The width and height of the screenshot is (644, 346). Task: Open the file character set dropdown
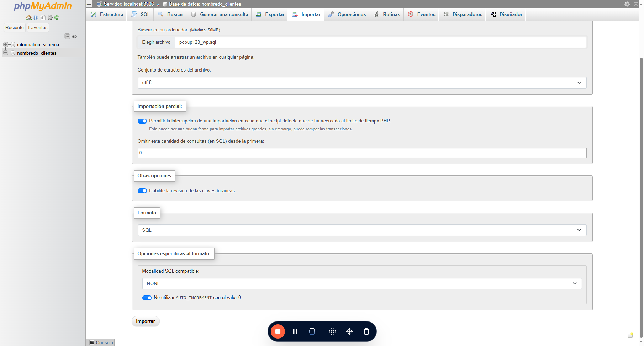click(x=362, y=83)
